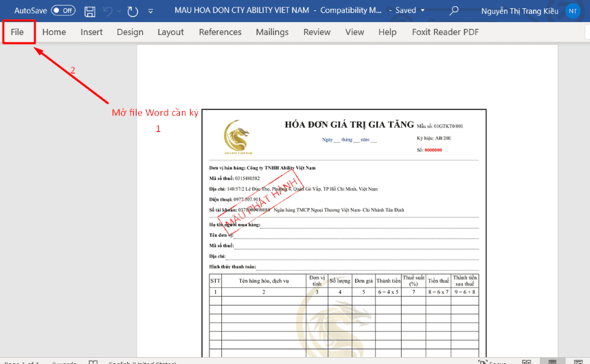
Task: Click the red invoice number 0000000
Action: [433, 150]
